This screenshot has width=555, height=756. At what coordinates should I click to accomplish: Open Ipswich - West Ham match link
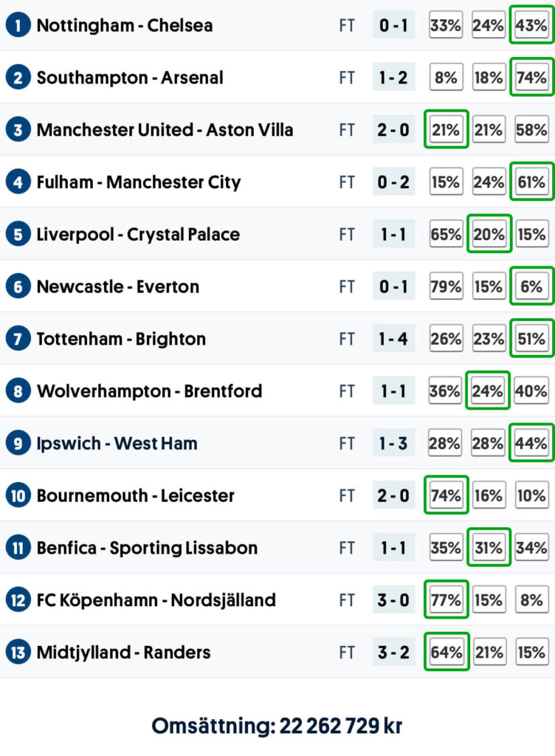[x=117, y=444]
